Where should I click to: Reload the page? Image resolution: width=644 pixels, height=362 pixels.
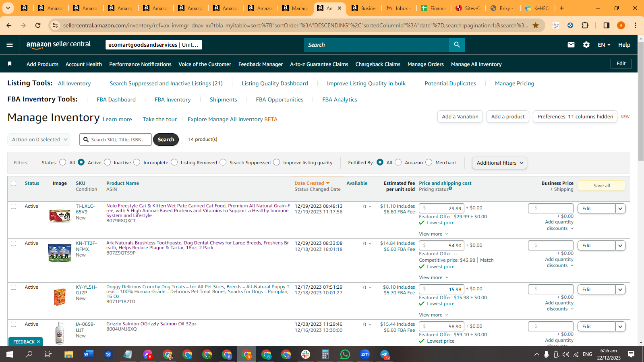[x=38, y=25]
